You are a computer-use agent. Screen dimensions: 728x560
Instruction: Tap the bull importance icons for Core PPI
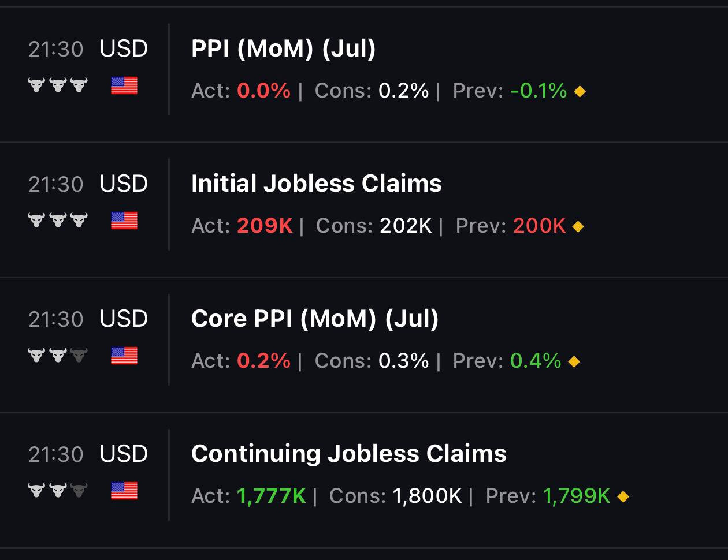click(x=58, y=356)
